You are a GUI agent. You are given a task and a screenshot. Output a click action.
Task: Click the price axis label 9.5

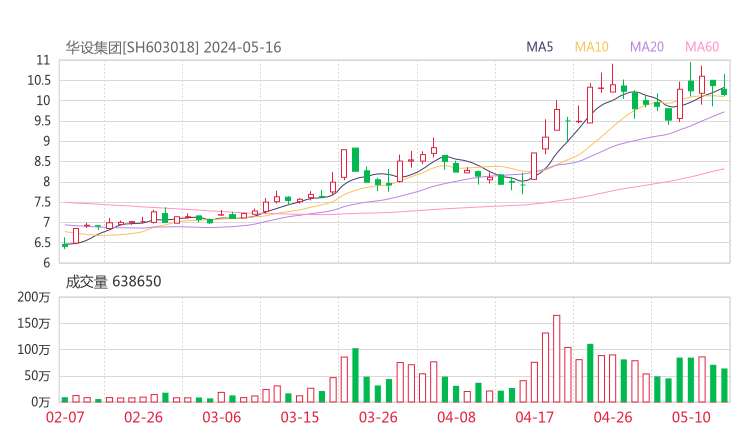(41, 121)
